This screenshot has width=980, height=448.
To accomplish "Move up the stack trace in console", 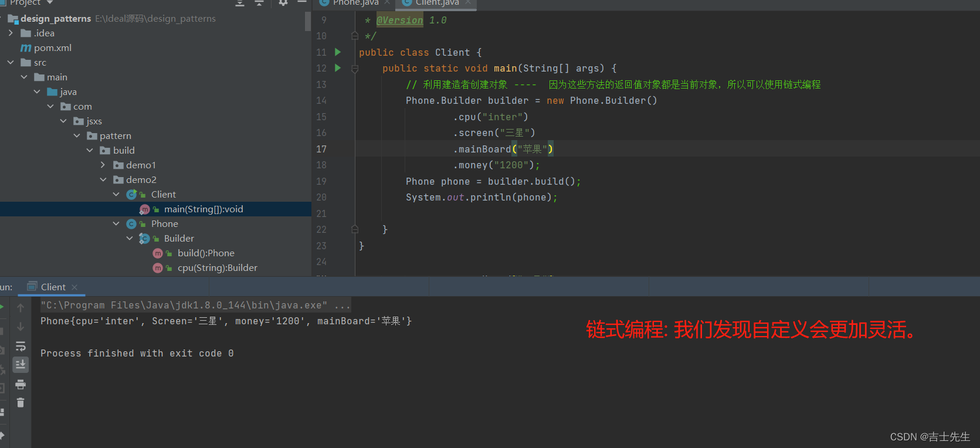I will (21, 308).
